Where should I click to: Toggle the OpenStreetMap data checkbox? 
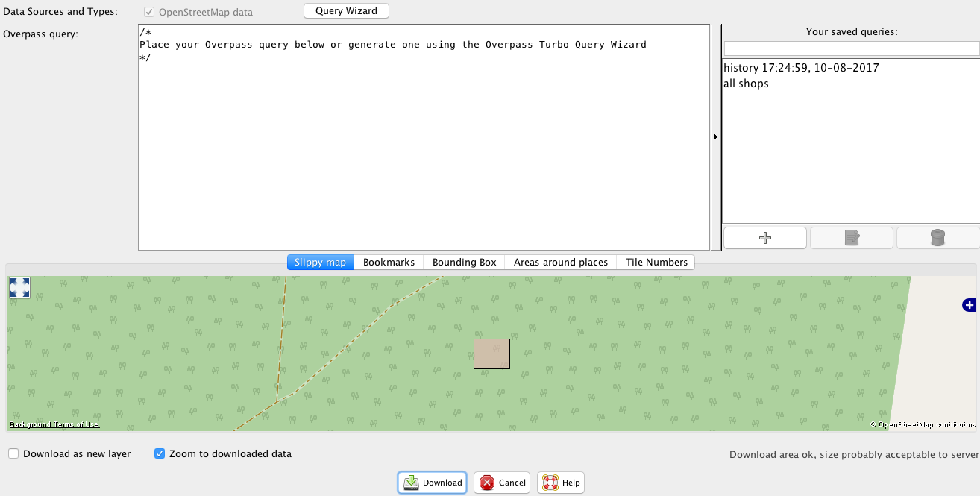(x=149, y=12)
